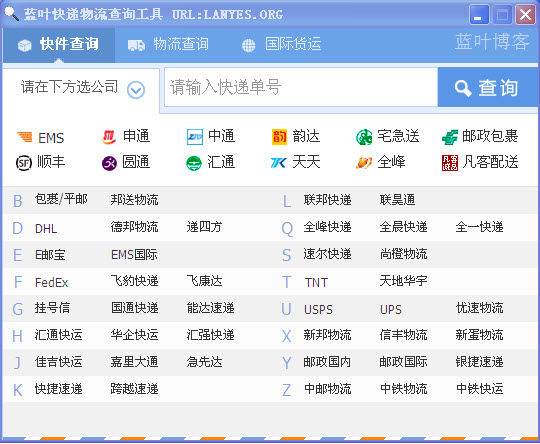Select 天地华宇 courier
Screen dimensions: 540x444
point(403,281)
